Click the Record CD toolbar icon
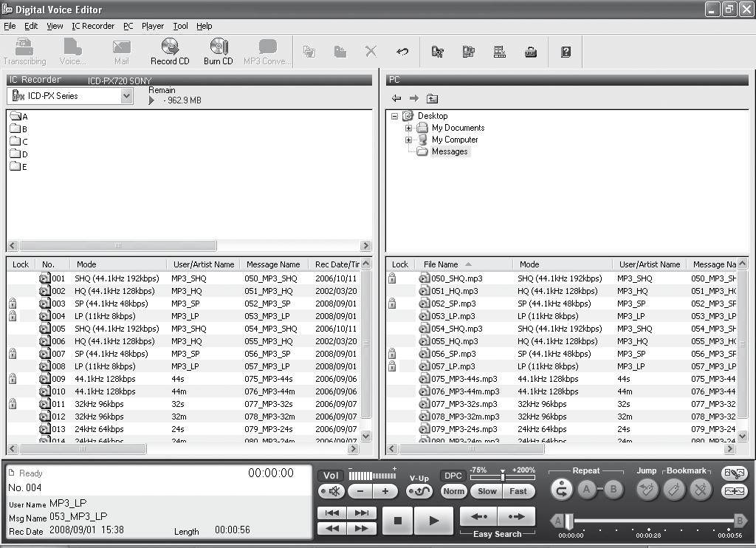The image size is (756, 548). (x=170, y=51)
